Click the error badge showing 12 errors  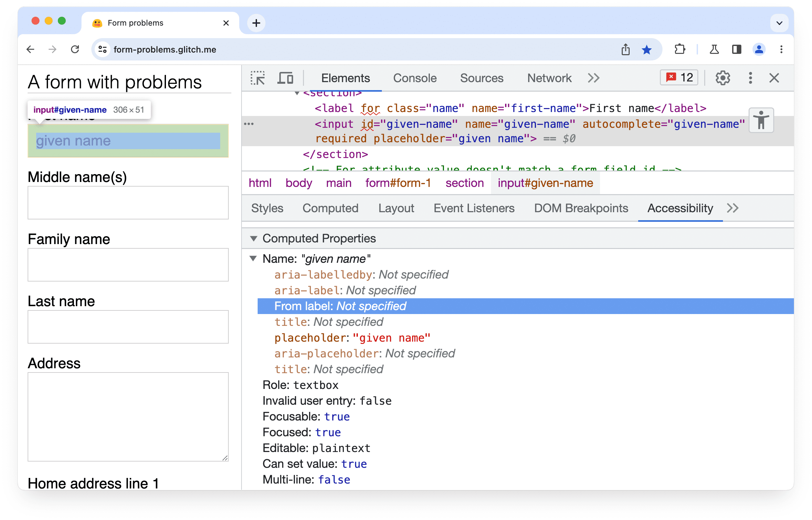tap(680, 78)
